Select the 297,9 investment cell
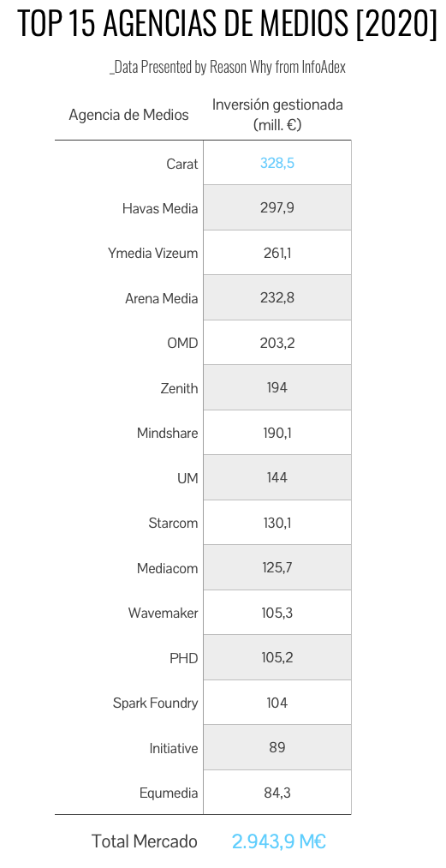The image size is (446, 868). 277,207
